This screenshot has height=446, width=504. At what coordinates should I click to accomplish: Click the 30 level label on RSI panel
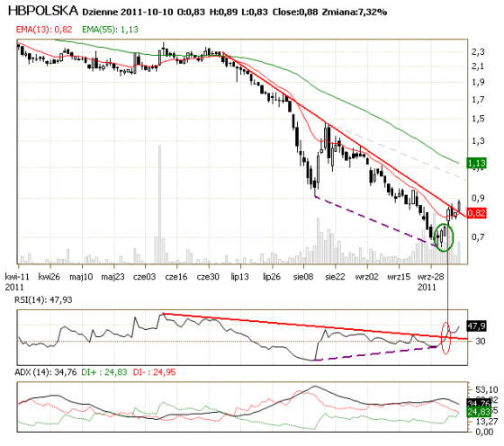(481, 341)
